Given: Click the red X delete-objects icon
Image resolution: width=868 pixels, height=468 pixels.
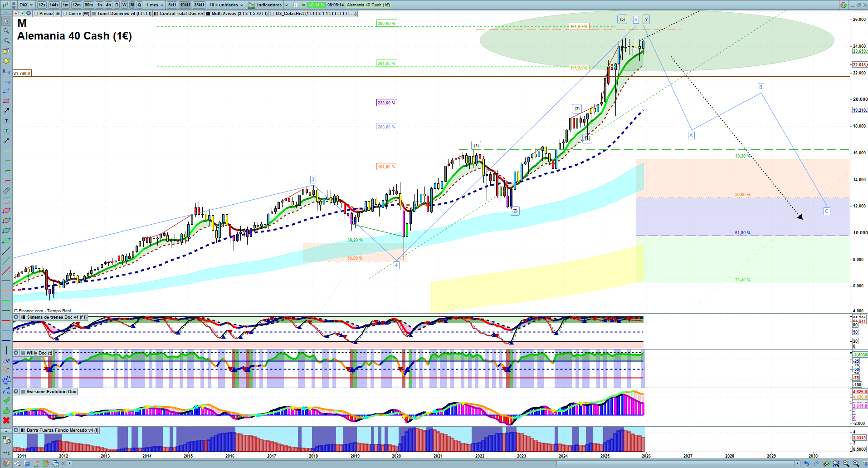Looking at the screenshot, I should click(x=6, y=420).
